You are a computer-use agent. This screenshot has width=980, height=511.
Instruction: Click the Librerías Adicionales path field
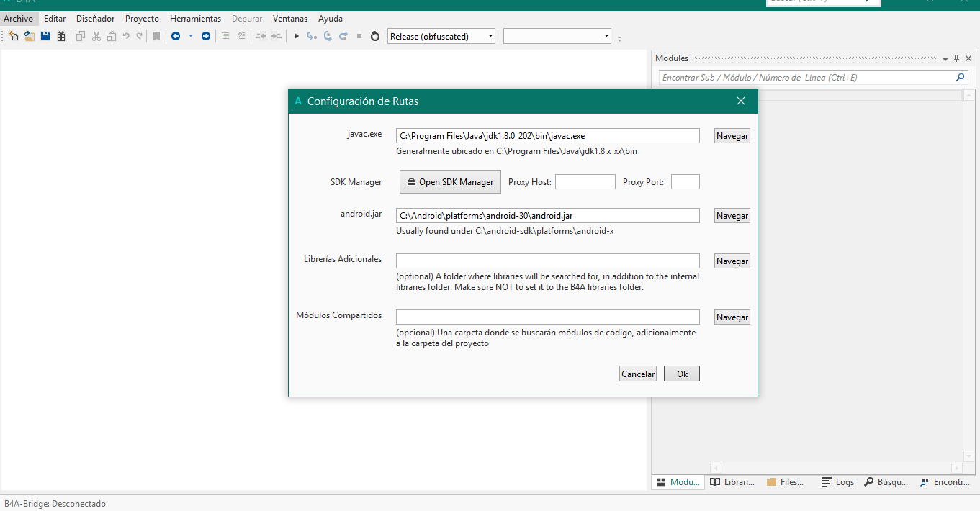[x=547, y=261]
